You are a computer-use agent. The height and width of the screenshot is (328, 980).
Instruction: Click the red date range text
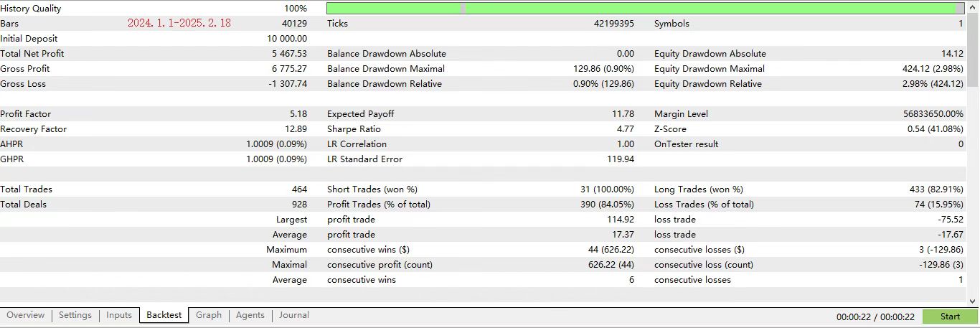pyautogui.click(x=179, y=23)
